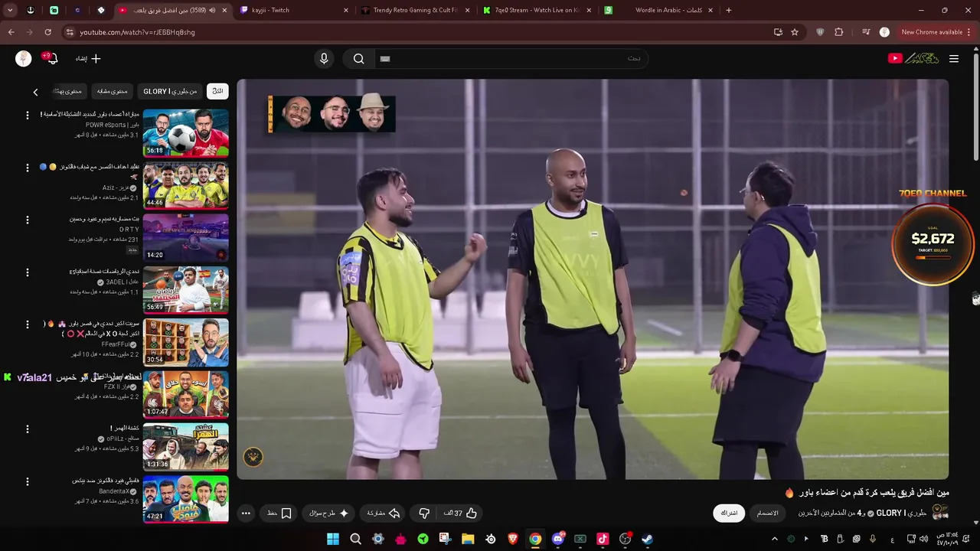Open options menu for 3ADEL video
The height and width of the screenshot is (551, 980).
pos(28,272)
